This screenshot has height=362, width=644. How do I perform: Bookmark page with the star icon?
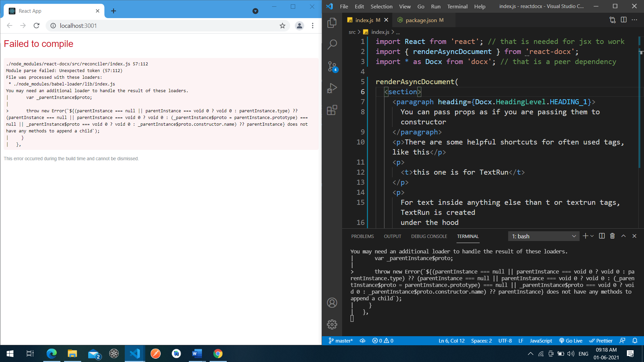[282, 26]
